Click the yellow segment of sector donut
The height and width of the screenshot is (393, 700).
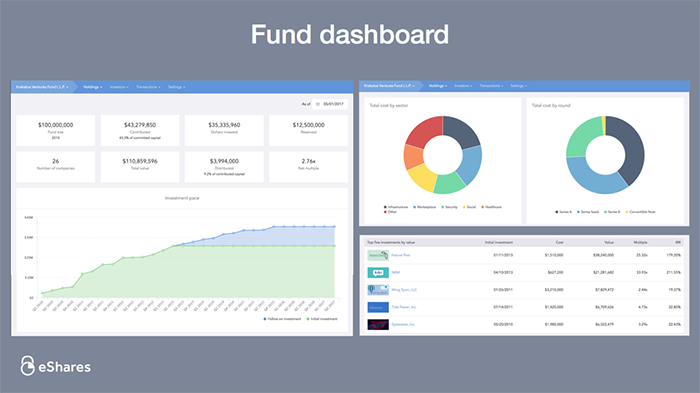pos(422,177)
